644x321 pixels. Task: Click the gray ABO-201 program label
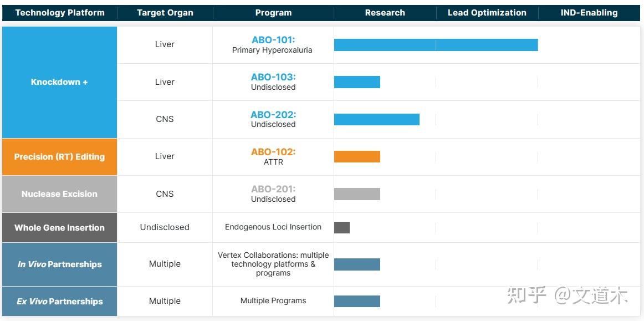(x=273, y=190)
